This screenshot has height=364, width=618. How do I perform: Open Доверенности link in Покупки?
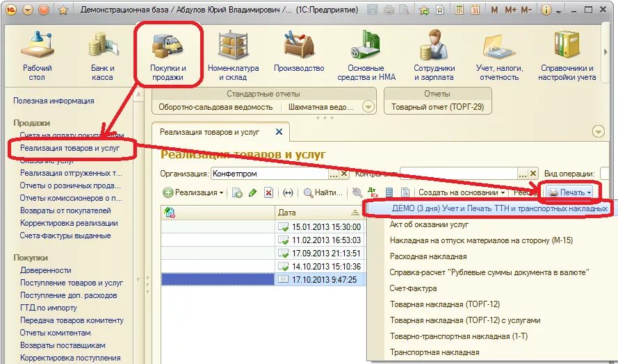click(46, 270)
